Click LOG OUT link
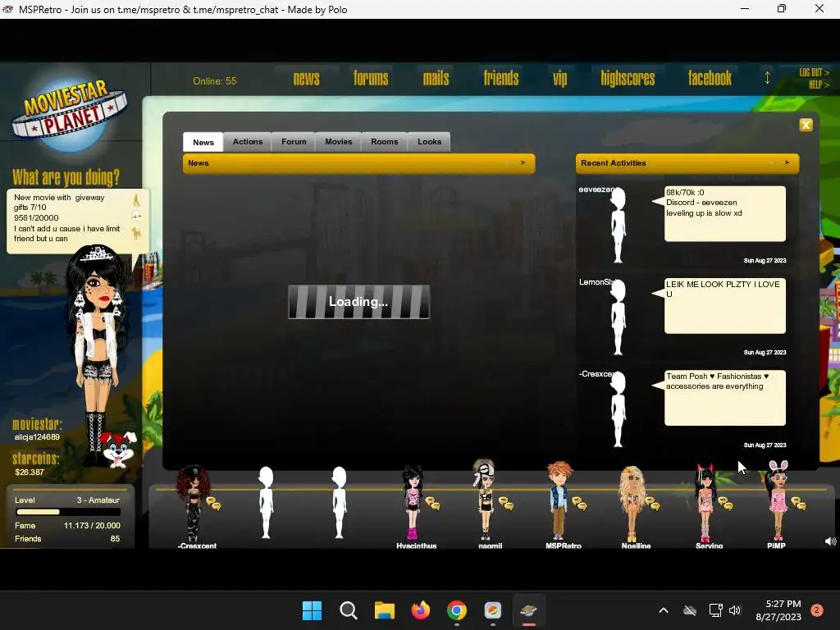Screen dimensions: 840x630 click(814, 72)
